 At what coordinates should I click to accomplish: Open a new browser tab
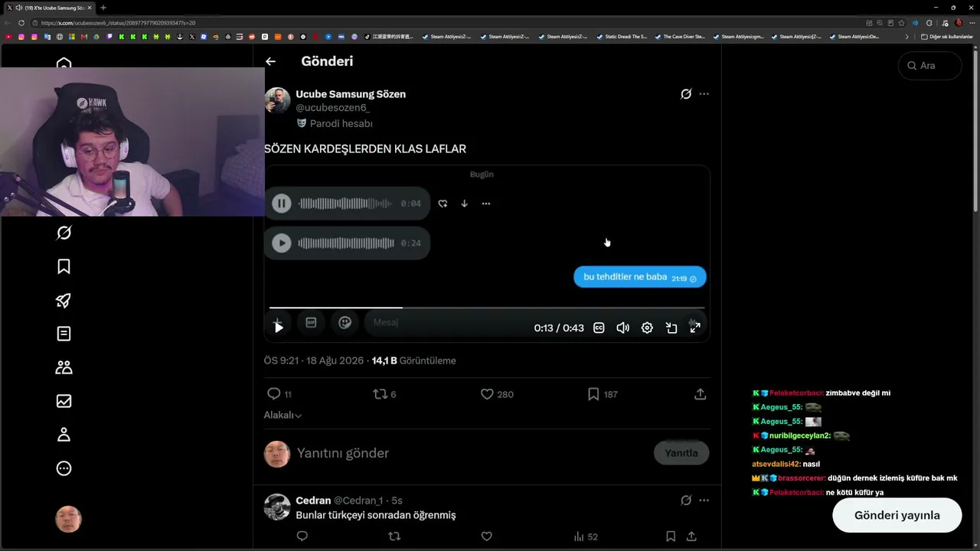(103, 8)
